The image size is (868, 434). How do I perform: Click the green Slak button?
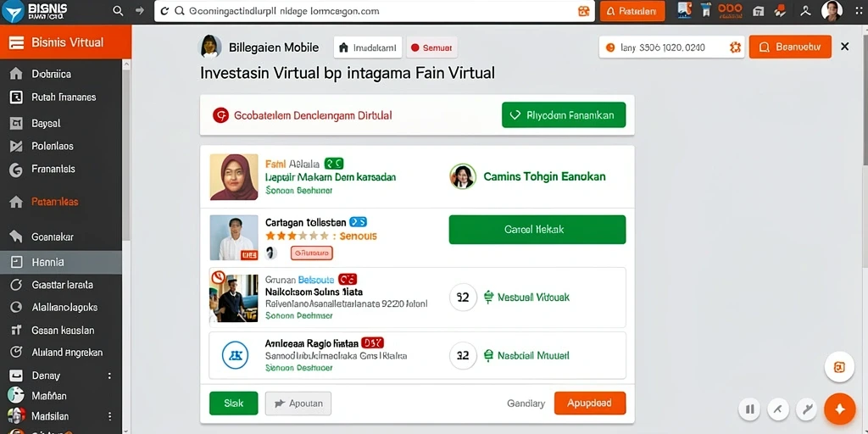[234, 403]
